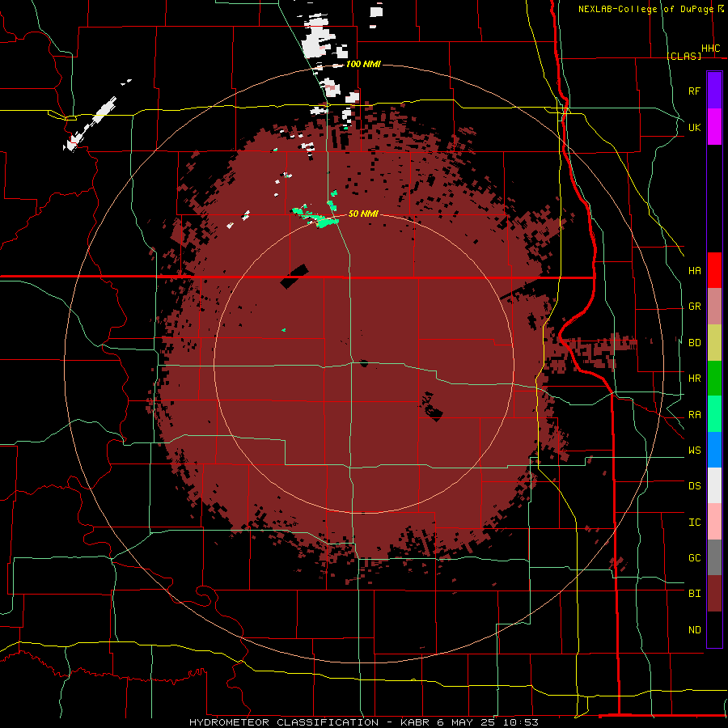Click the [CLAS] units label
The width and height of the screenshot is (728, 728).
click(684, 56)
